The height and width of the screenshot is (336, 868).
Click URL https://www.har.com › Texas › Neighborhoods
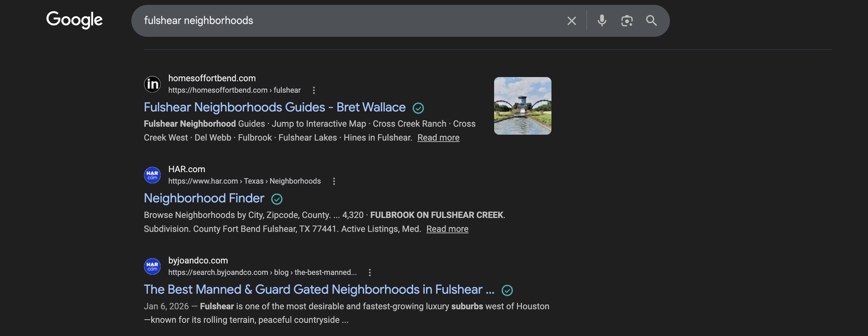pyautogui.click(x=244, y=181)
